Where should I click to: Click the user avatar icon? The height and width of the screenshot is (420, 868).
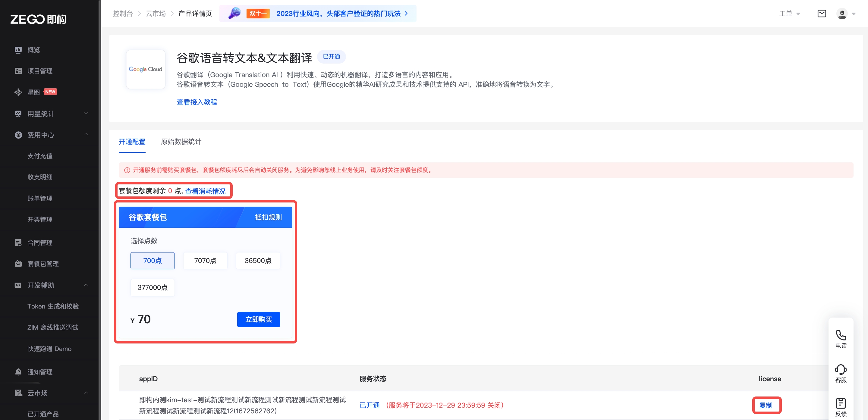(842, 14)
